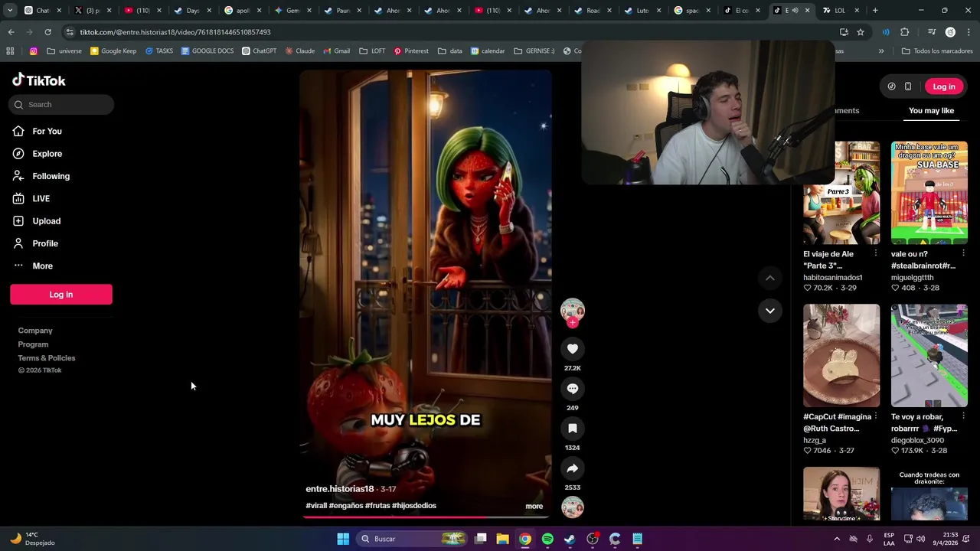
Task: Open vale ou n? stealbrainrot video thumbnail
Action: tap(929, 193)
